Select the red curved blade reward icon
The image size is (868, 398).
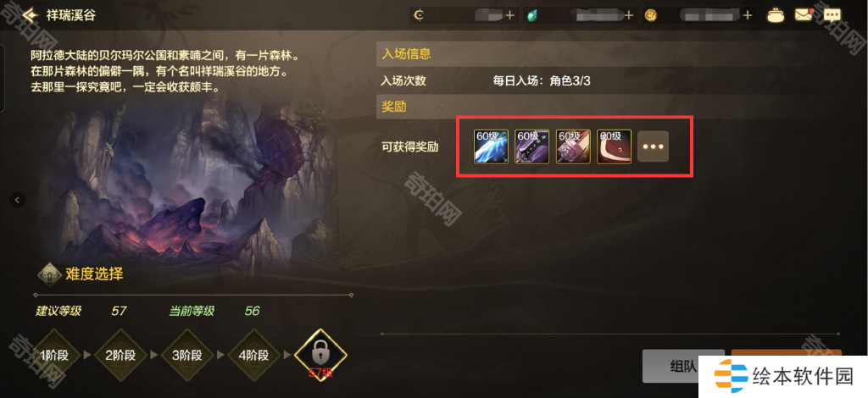[x=614, y=146]
